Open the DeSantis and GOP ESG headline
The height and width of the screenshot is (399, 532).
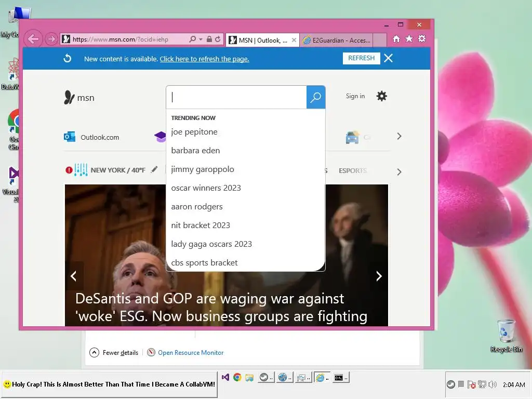coord(221,308)
